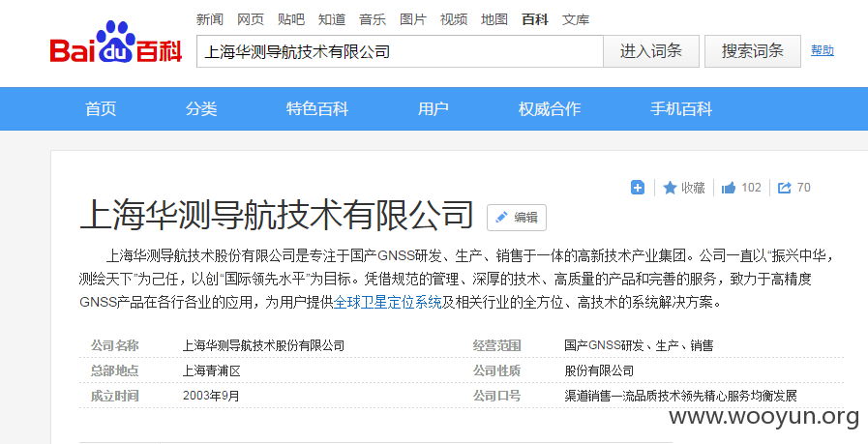This screenshot has height=444, width=868.
Task: Click the 编辑 edit button
Action: [x=517, y=218]
